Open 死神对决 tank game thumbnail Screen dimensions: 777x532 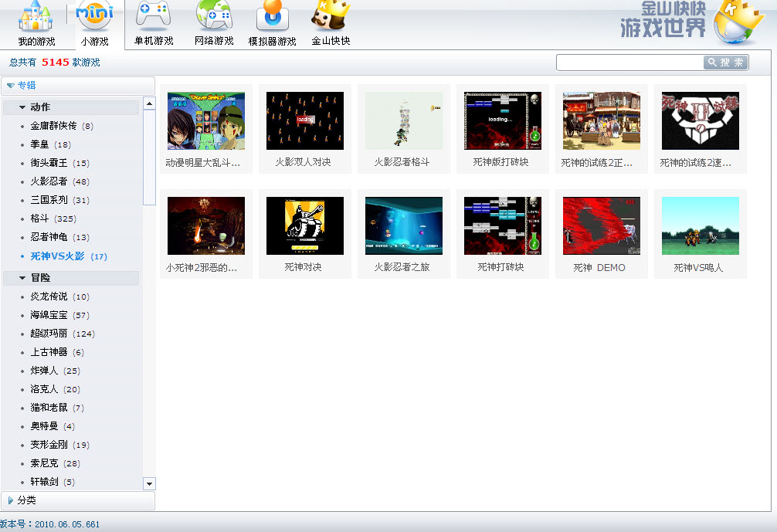[305, 226]
